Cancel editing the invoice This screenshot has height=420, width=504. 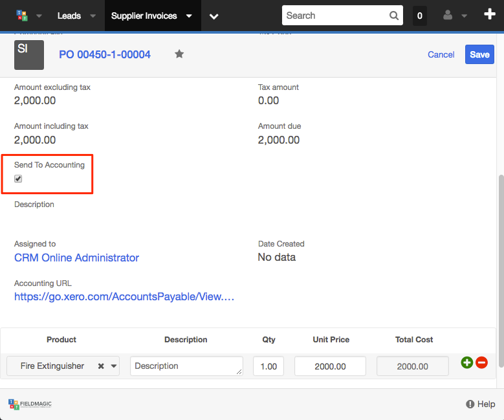[441, 54]
